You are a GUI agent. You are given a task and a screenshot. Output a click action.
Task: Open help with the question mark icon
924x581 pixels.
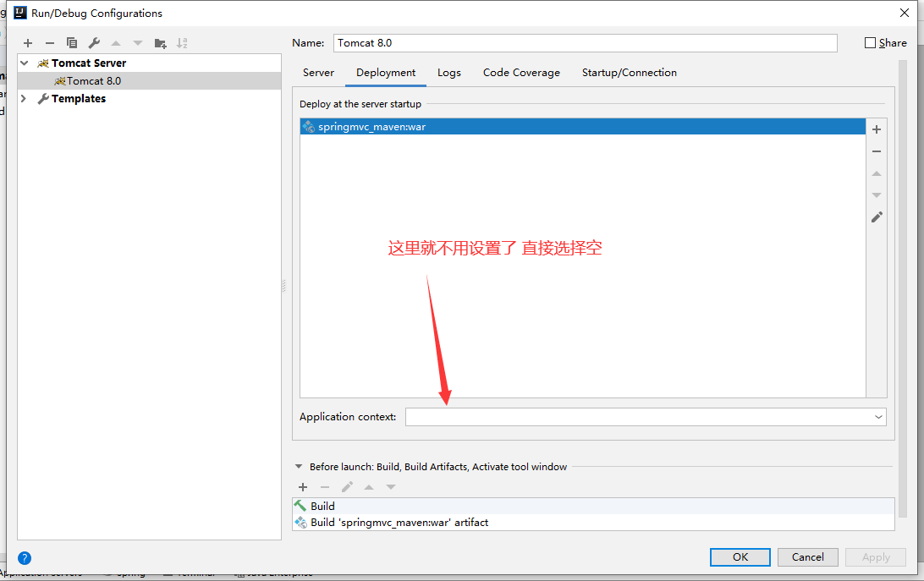25,558
